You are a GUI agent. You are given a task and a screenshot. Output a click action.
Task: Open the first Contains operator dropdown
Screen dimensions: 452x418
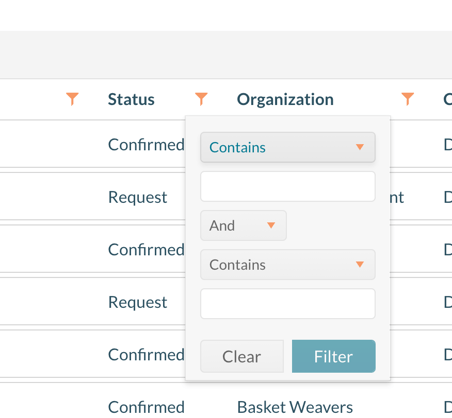(288, 147)
